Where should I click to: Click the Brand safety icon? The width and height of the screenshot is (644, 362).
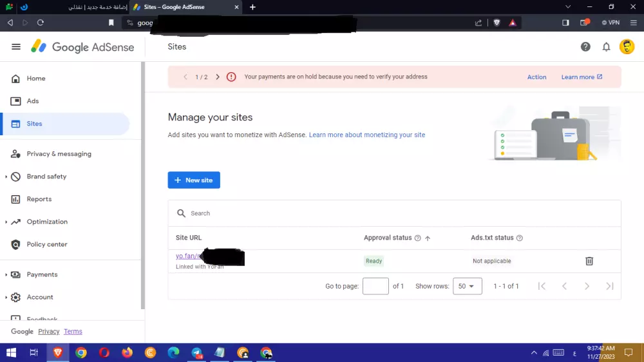point(15,176)
